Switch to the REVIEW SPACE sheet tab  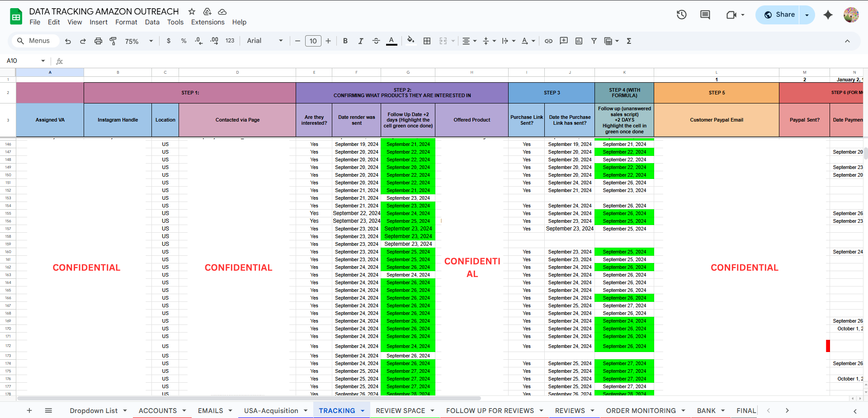point(400,411)
